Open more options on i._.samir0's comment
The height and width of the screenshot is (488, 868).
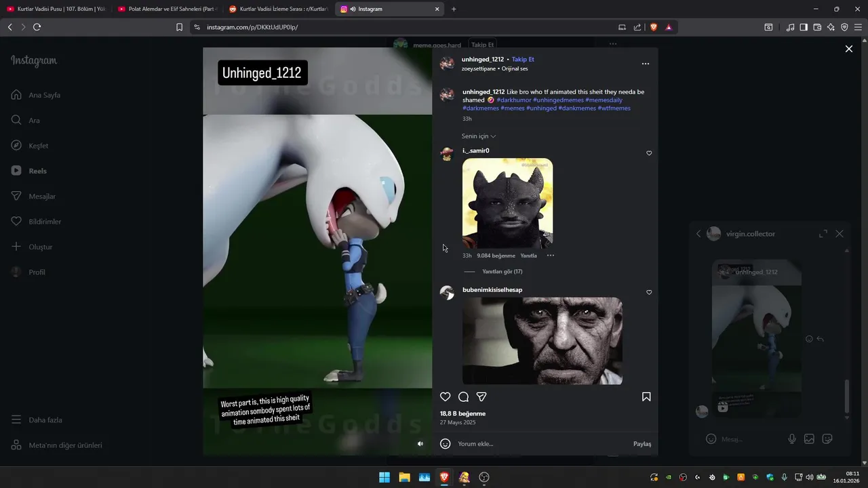[x=551, y=256]
